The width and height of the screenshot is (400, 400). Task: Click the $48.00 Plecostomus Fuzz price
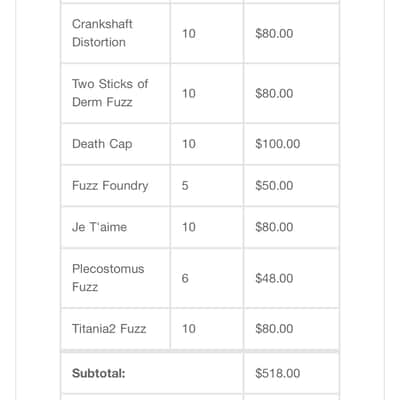274,278
